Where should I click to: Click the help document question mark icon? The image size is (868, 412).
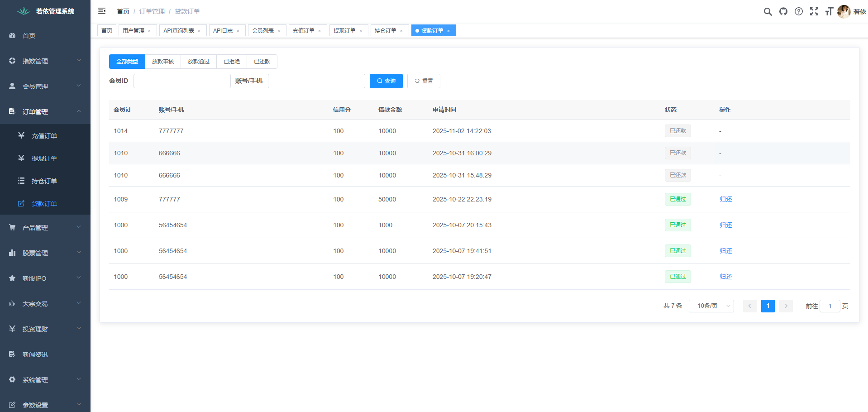799,12
